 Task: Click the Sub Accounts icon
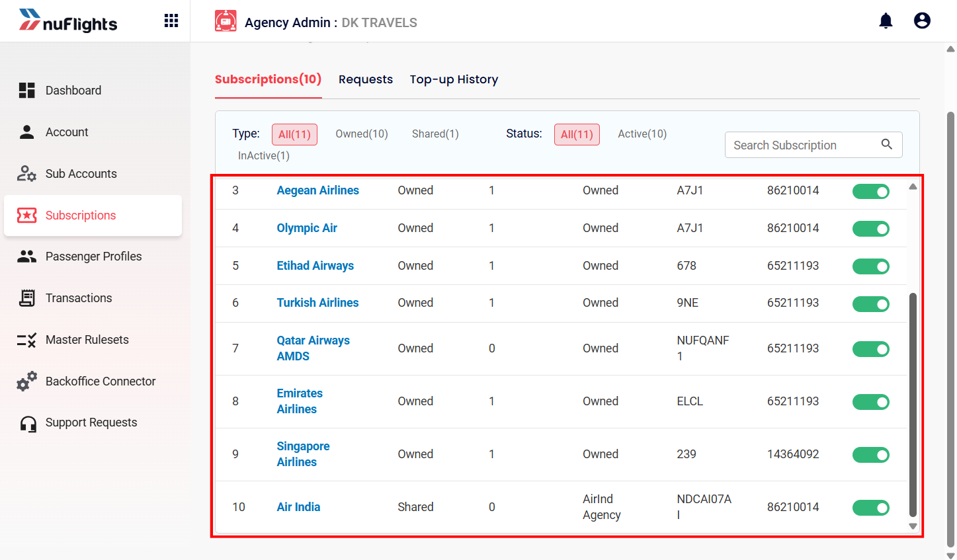click(x=26, y=174)
